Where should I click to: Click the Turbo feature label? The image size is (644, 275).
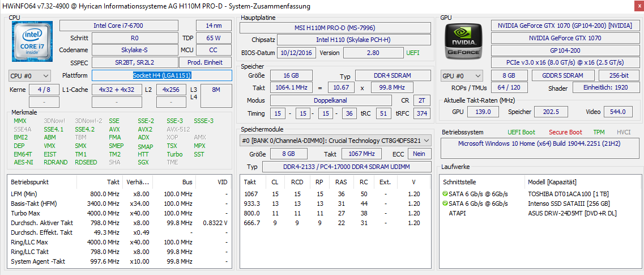[174, 154]
